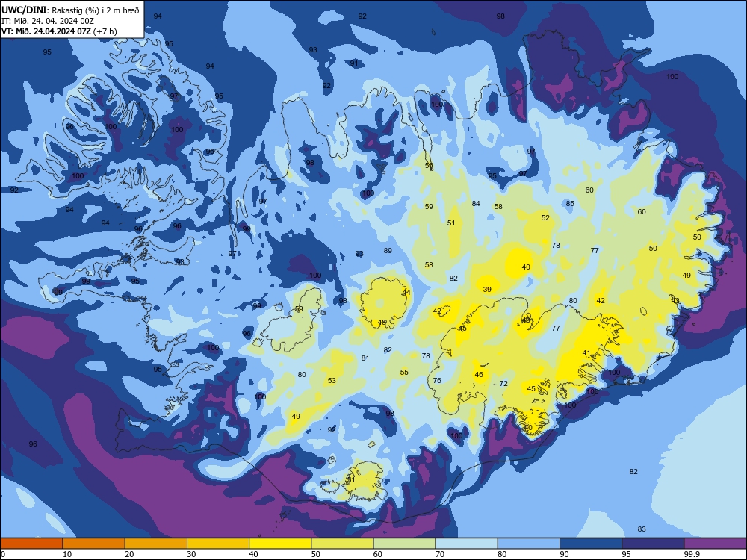The height and width of the screenshot is (560, 747).
Task: Select the humidity value "72" on the map
Action: (503, 383)
